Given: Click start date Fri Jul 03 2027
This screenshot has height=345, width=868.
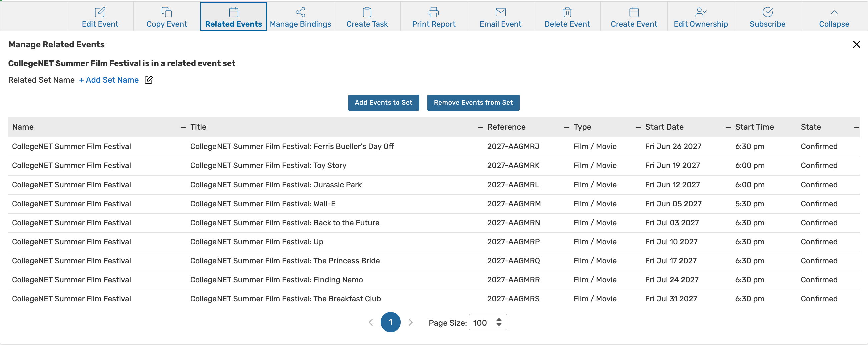Looking at the screenshot, I should (x=672, y=223).
